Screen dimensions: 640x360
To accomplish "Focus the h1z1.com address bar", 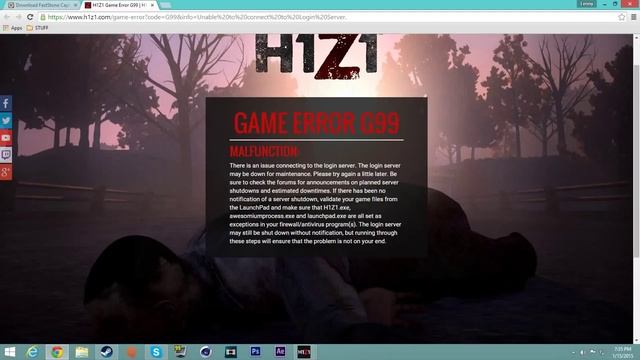I will tap(331, 17).
